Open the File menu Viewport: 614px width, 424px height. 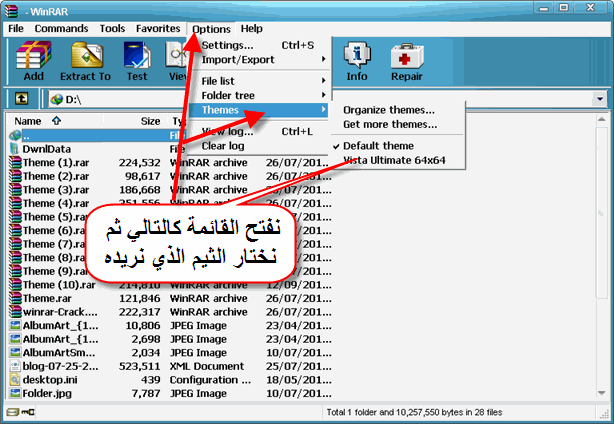click(16, 29)
